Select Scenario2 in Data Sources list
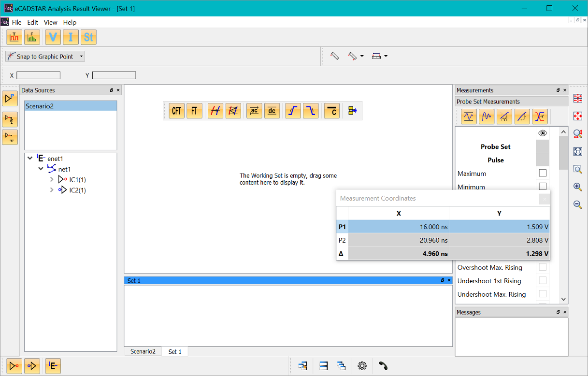The height and width of the screenshot is (376, 588). (x=71, y=106)
